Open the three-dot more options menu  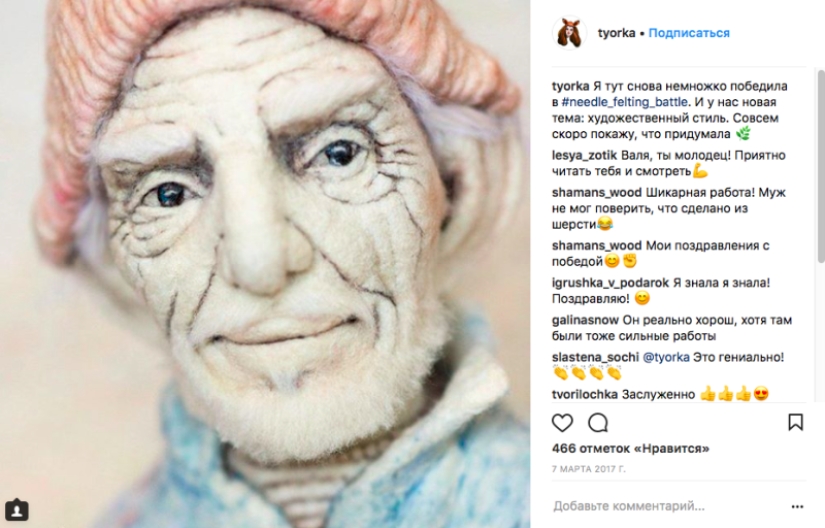[798, 507]
